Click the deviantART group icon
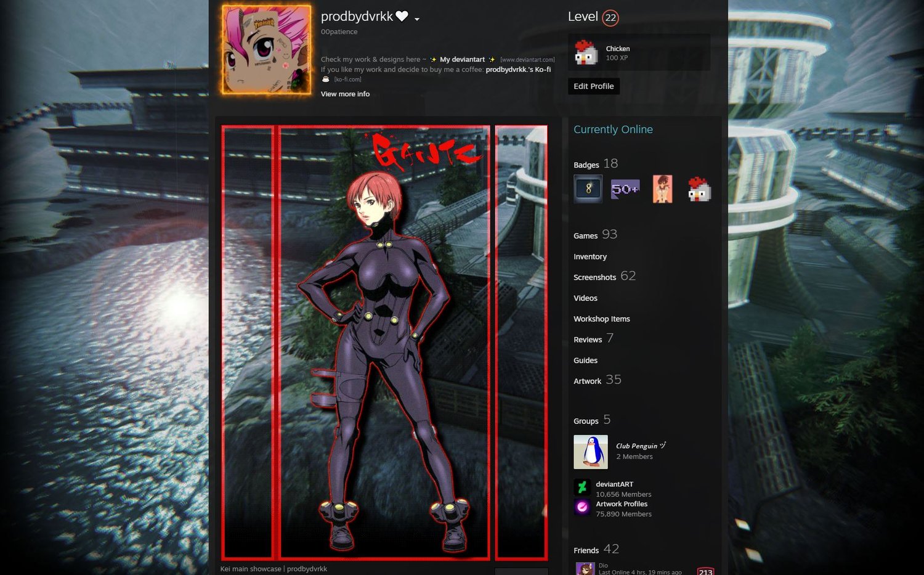Viewport: 924px width, 575px height. click(x=582, y=487)
